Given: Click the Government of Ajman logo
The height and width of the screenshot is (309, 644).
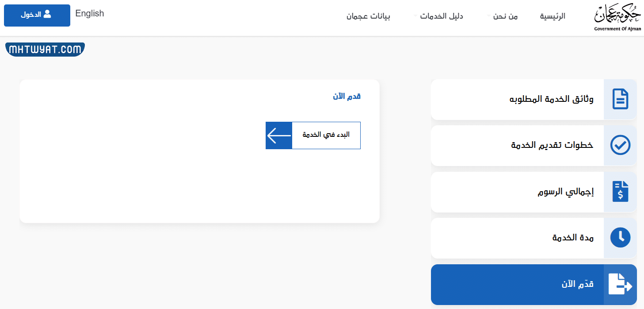Looking at the screenshot, I should 617,16.
